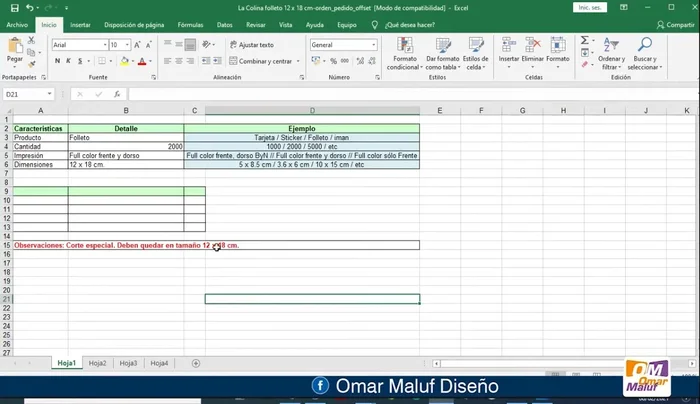Apply yellow fill color to cell
The height and width of the screenshot is (404, 700).
tap(125, 61)
